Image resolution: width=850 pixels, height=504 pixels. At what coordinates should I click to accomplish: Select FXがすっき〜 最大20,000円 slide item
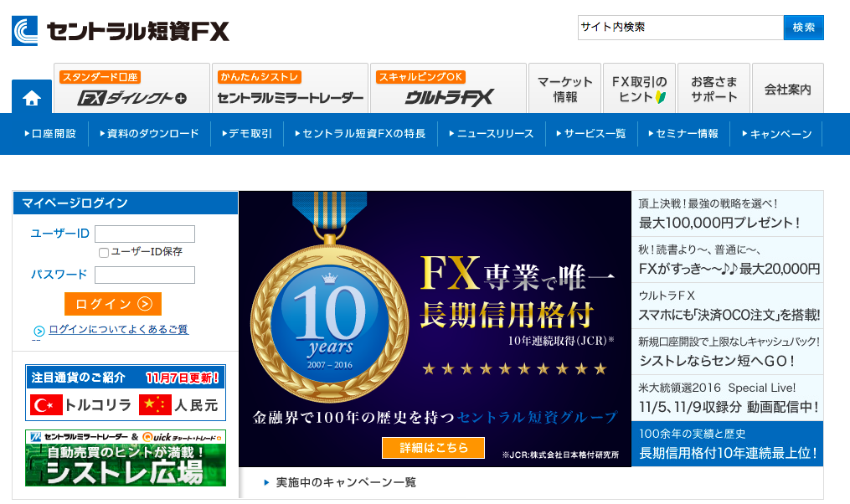728,260
